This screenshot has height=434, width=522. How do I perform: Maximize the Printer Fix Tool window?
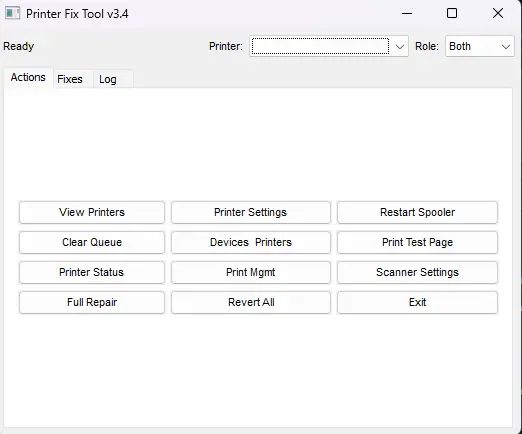[452, 13]
